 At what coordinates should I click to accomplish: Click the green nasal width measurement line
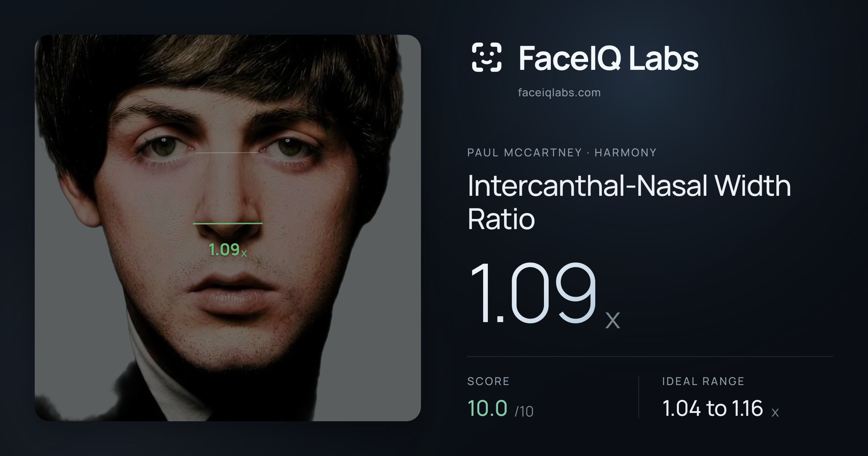click(x=228, y=224)
